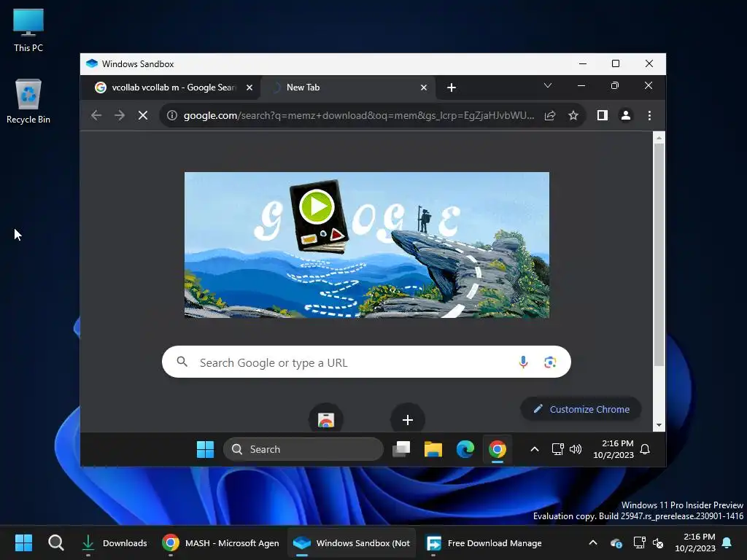Expand host hidden tray icons chevron

(592, 542)
